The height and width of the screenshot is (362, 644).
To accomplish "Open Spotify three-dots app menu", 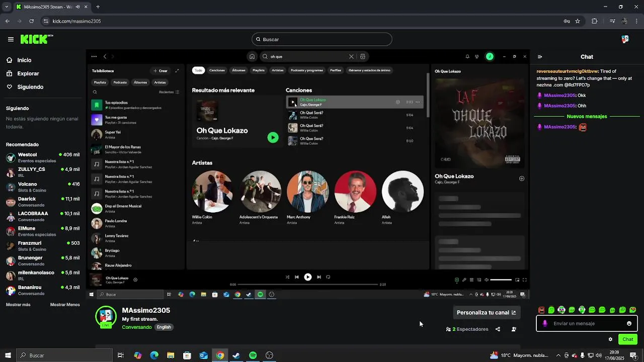I will (x=94, y=57).
